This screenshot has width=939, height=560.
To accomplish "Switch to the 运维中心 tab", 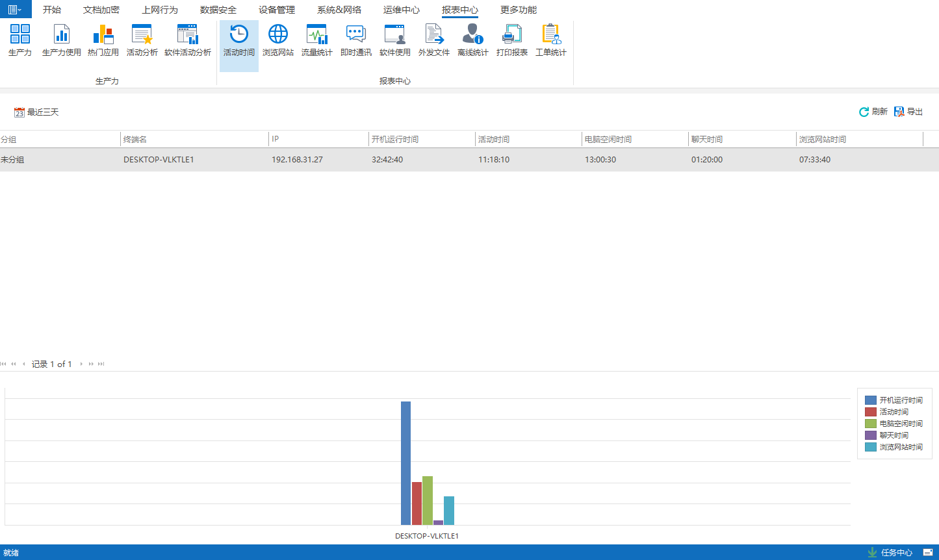I will [x=402, y=10].
